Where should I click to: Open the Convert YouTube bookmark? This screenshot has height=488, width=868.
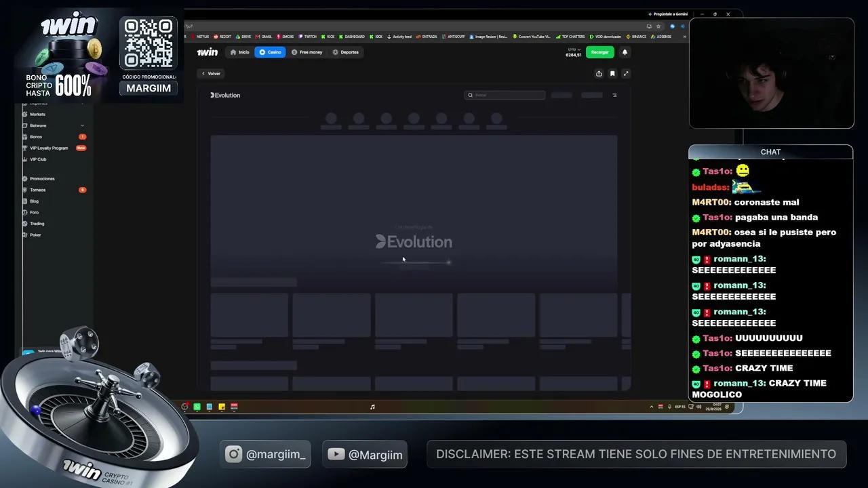pyautogui.click(x=532, y=37)
